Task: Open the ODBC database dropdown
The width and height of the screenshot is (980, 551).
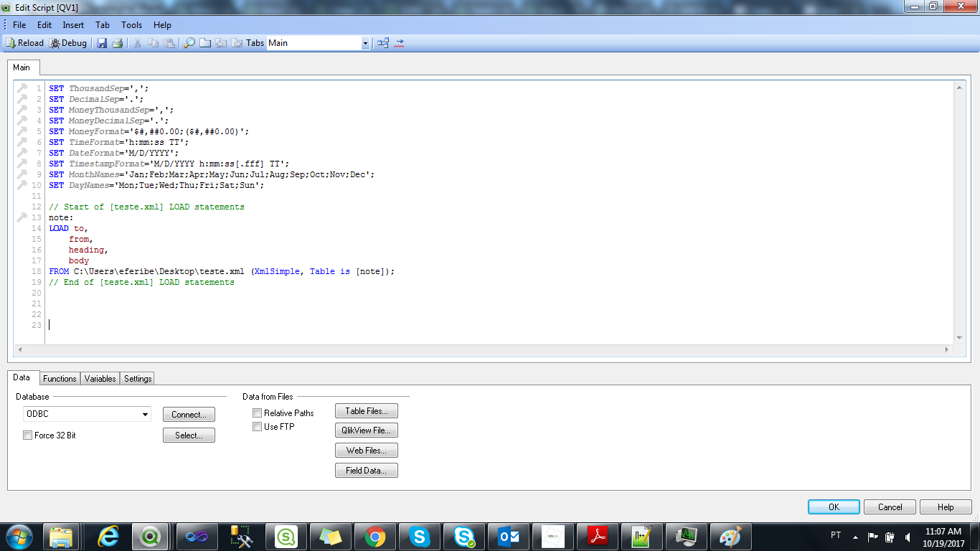Action: (x=87, y=414)
